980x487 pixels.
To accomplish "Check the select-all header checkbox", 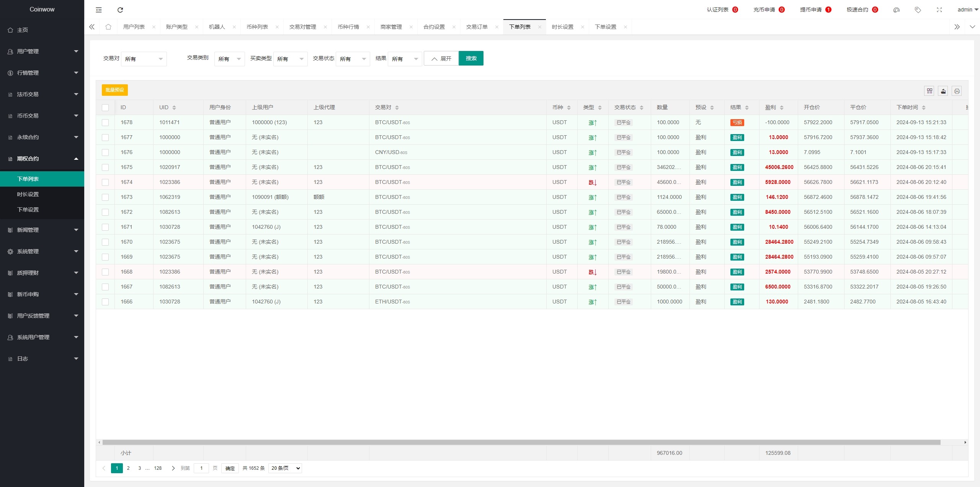I will [x=105, y=108].
